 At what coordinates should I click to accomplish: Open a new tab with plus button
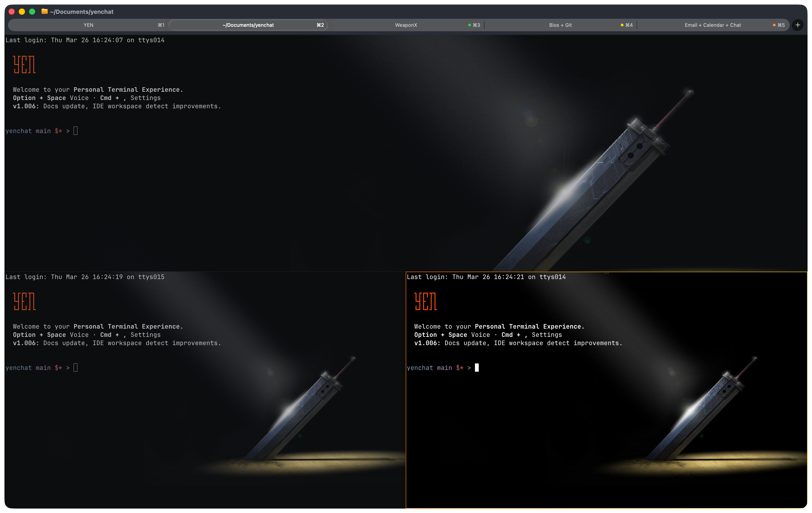(x=797, y=25)
